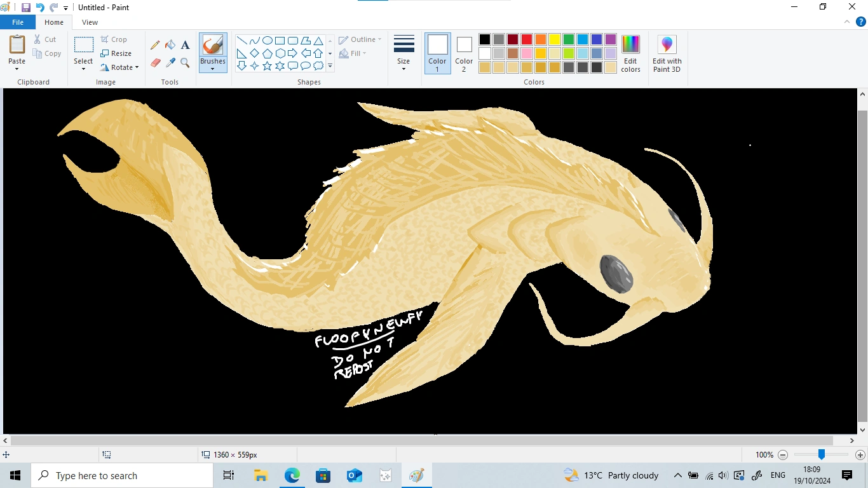
Task: Select the Magnifier tool
Action: tap(185, 63)
